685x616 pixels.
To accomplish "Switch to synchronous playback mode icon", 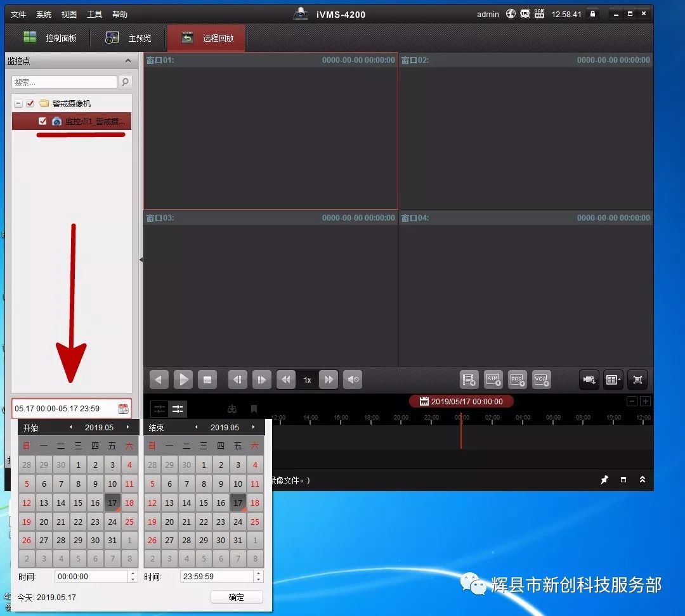I will [178, 409].
